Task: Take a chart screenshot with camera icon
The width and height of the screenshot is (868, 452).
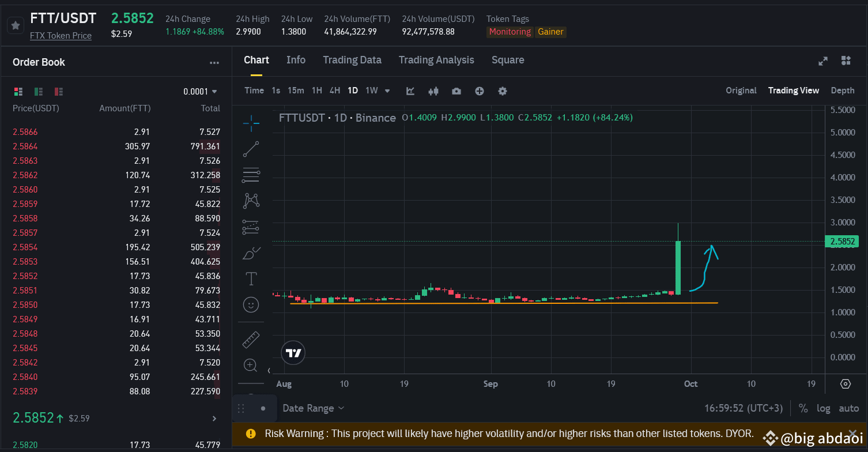Action: click(x=456, y=91)
